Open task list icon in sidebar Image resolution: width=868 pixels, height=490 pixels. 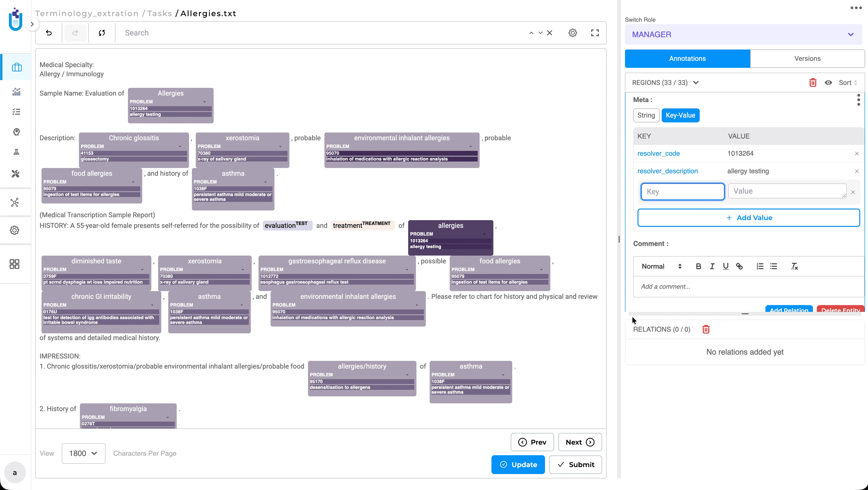(x=16, y=112)
